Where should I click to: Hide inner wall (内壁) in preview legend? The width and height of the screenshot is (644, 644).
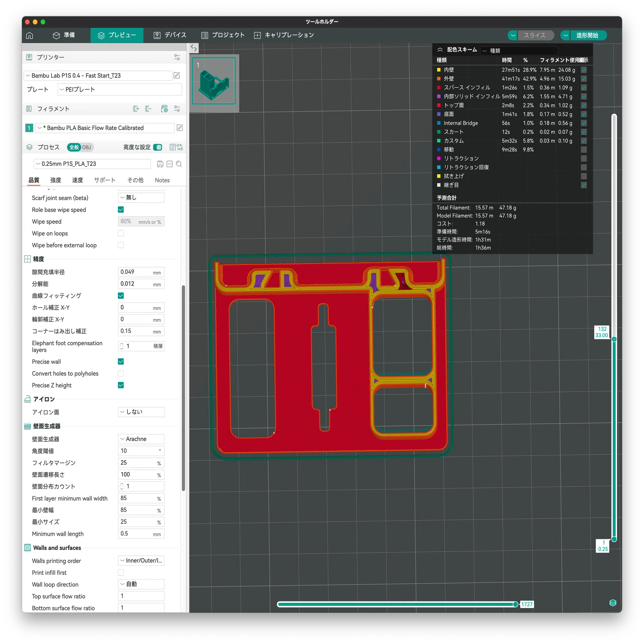pyautogui.click(x=584, y=70)
